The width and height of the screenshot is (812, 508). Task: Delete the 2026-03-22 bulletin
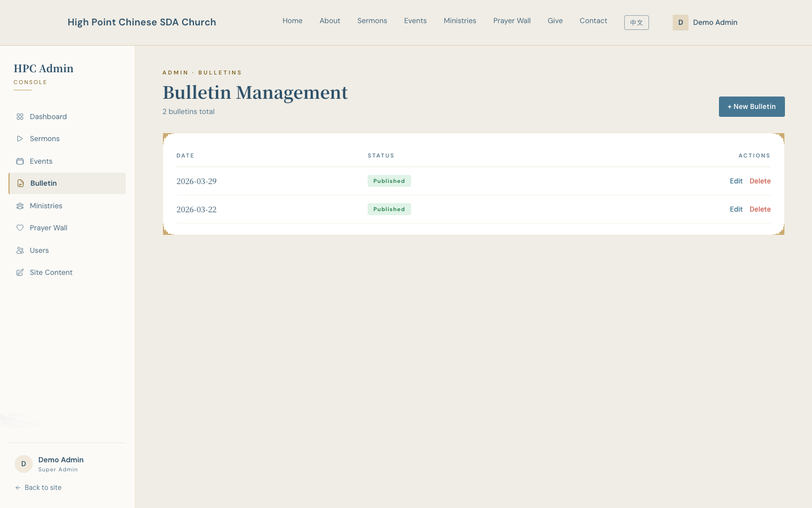click(760, 209)
